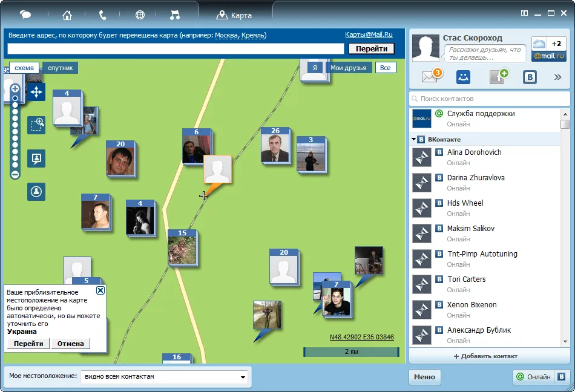The image size is (575, 392).
Task: Click a dot on the zoom level slider
Action: click(x=15, y=132)
